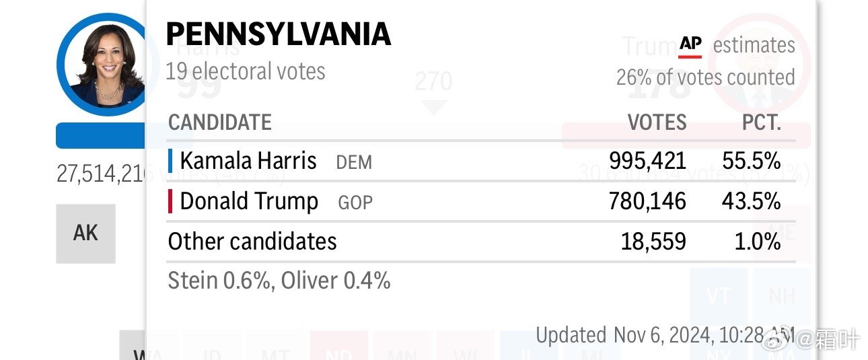The image size is (868, 360).
Task: Click the 19 electoral votes label
Action: (x=246, y=71)
